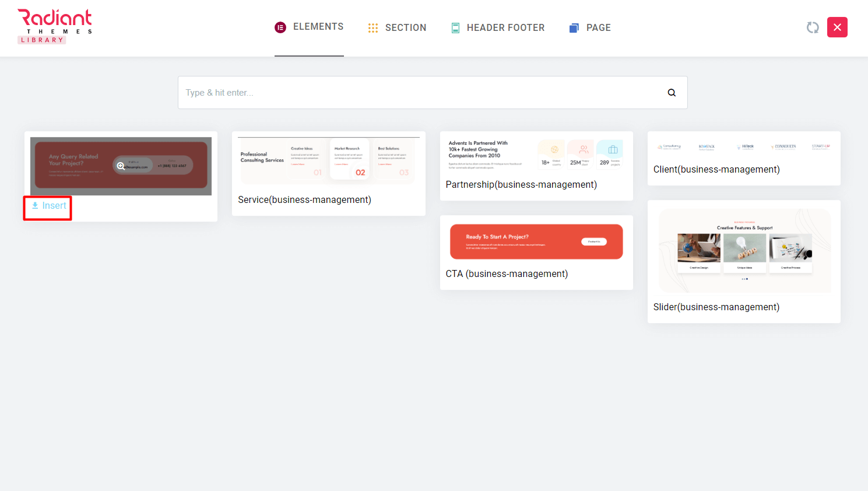Click the grid icon beside SECTION
This screenshot has height=491, width=868.
373,28
